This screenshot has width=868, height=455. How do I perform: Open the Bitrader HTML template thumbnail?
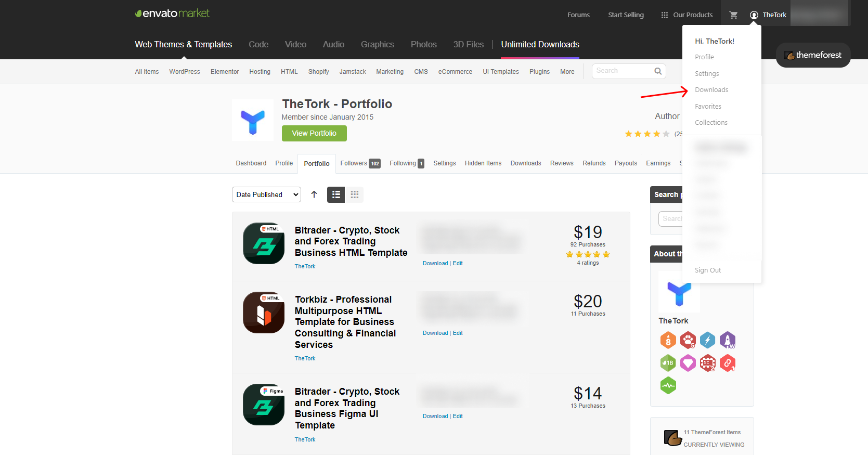[x=264, y=243]
